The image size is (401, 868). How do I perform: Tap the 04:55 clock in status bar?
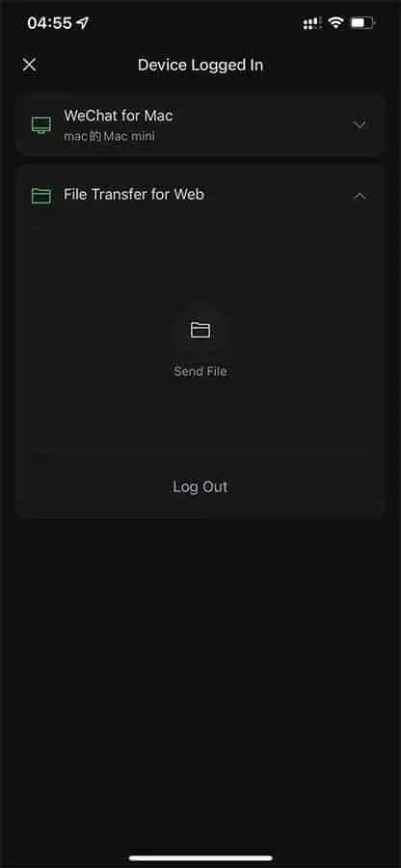coord(50,23)
